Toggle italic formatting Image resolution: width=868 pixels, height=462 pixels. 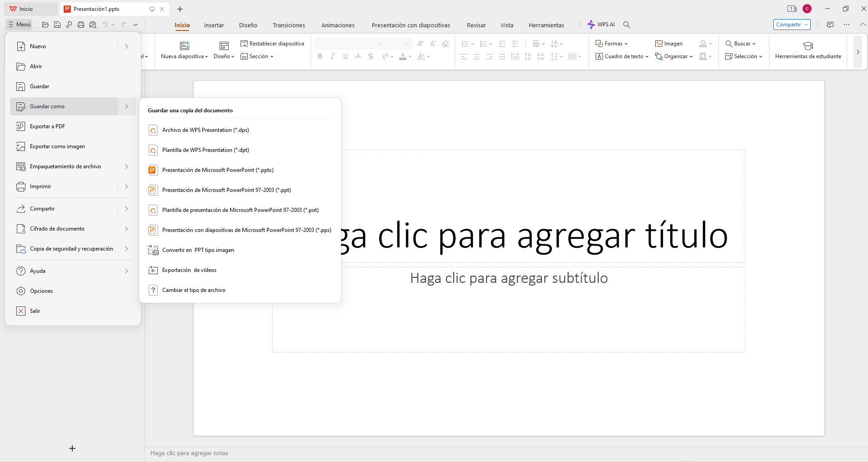[333, 56]
